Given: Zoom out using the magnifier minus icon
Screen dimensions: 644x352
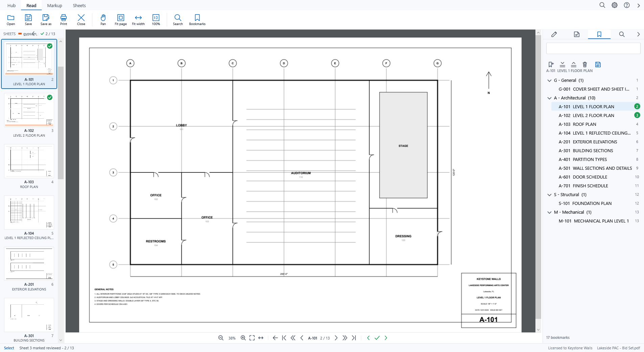Looking at the screenshot, I should point(221,338).
